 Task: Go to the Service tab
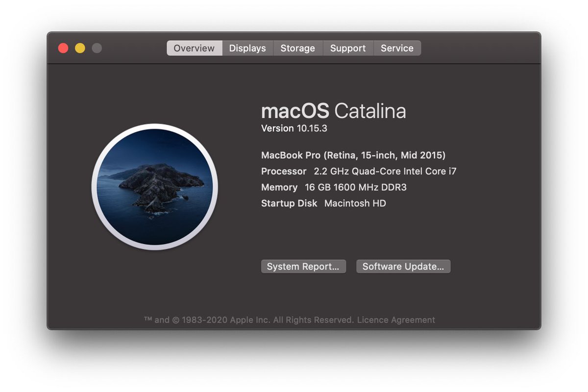[x=397, y=48]
